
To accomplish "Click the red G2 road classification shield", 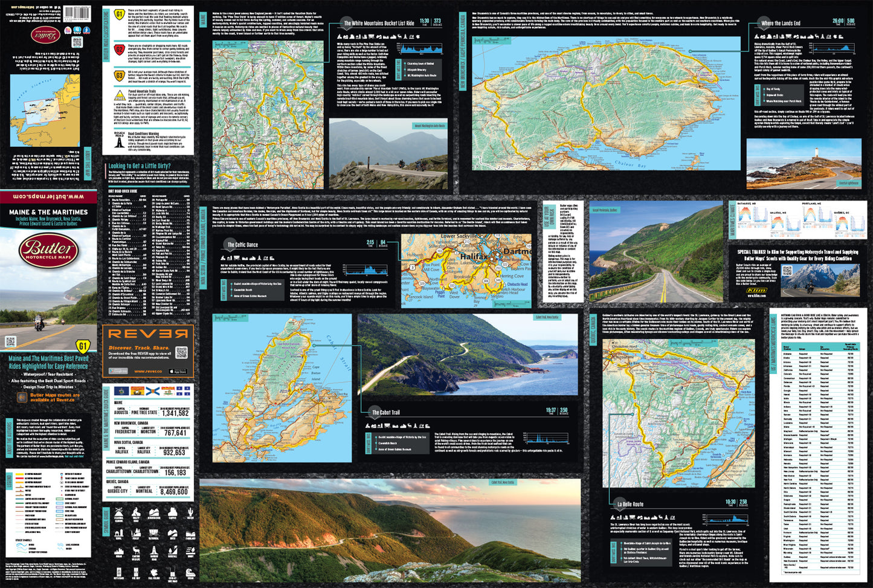I will tap(120, 50).
